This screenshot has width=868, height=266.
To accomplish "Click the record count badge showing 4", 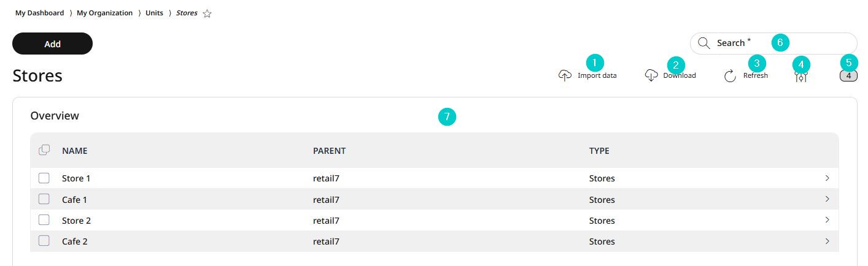I will coord(848,76).
